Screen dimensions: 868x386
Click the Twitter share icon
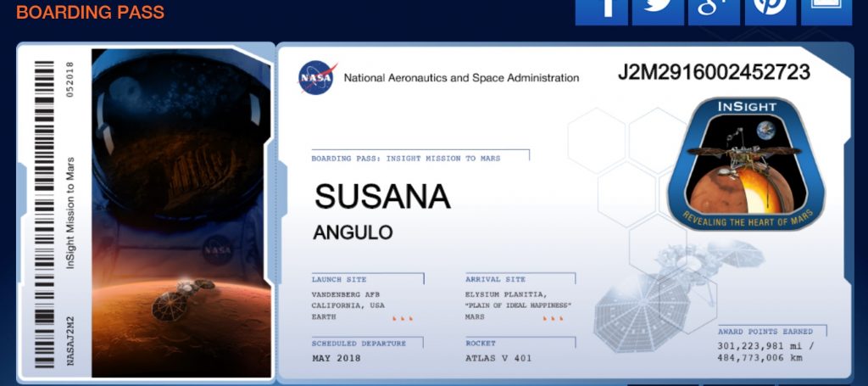tap(658, 10)
